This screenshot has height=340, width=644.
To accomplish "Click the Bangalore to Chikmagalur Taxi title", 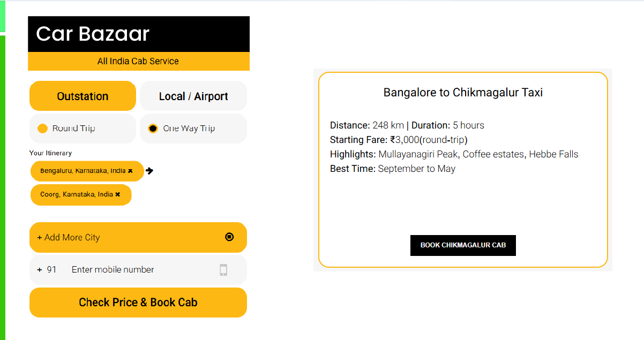I will pyautogui.click(x=463, y=93).
